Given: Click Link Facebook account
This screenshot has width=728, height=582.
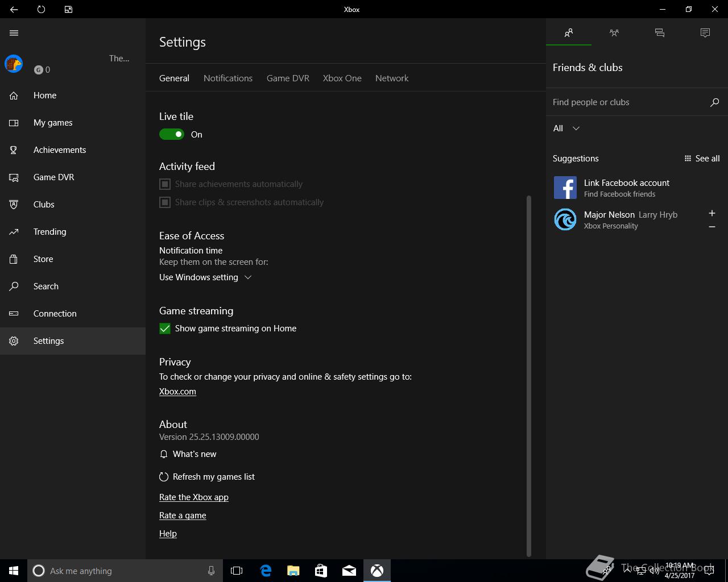Looking at the screenshot, I should [x=627, y=183].
